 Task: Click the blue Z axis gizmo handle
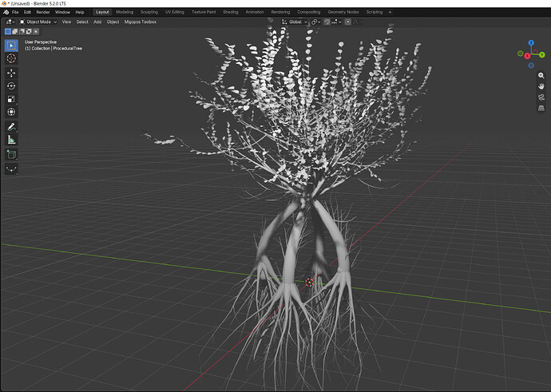[531, 43]
